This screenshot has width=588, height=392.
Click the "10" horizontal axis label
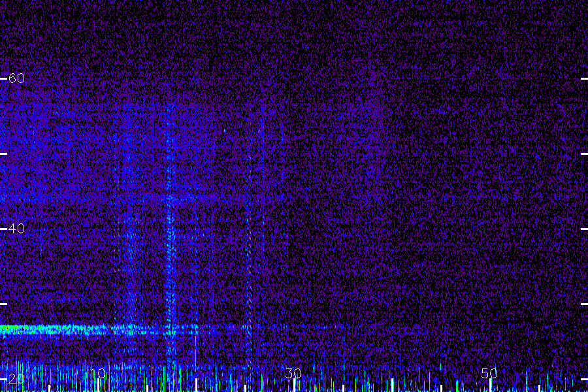pyautogui.click(x=98, y=373)
